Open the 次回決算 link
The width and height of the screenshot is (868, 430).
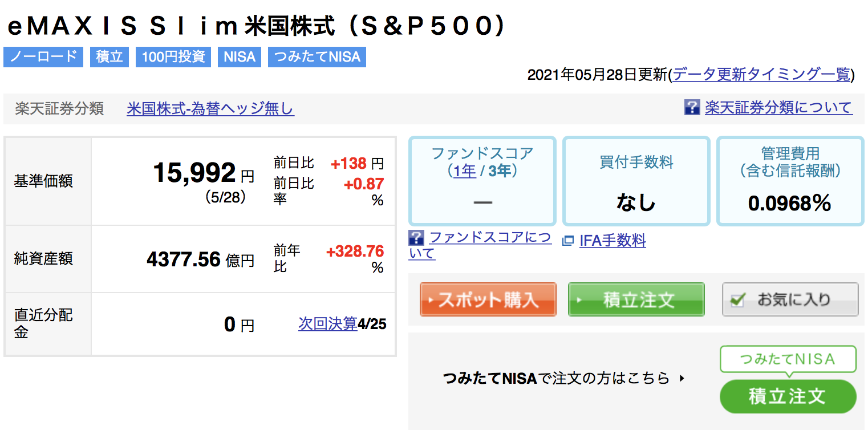pyautogui.click(x=328, y=324)
